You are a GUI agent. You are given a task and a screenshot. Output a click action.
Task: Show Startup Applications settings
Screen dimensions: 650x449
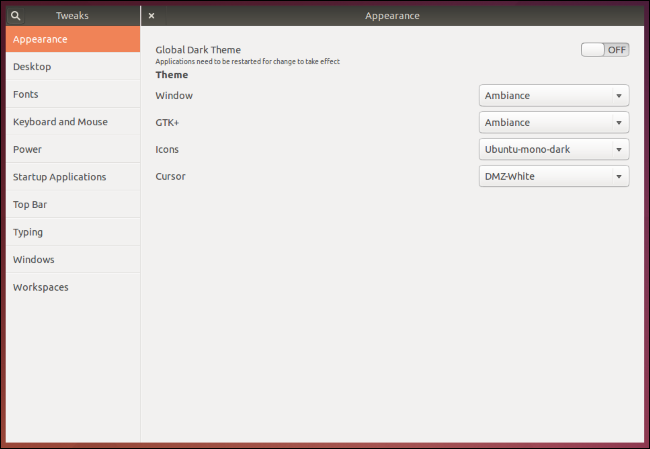point(73,177)
